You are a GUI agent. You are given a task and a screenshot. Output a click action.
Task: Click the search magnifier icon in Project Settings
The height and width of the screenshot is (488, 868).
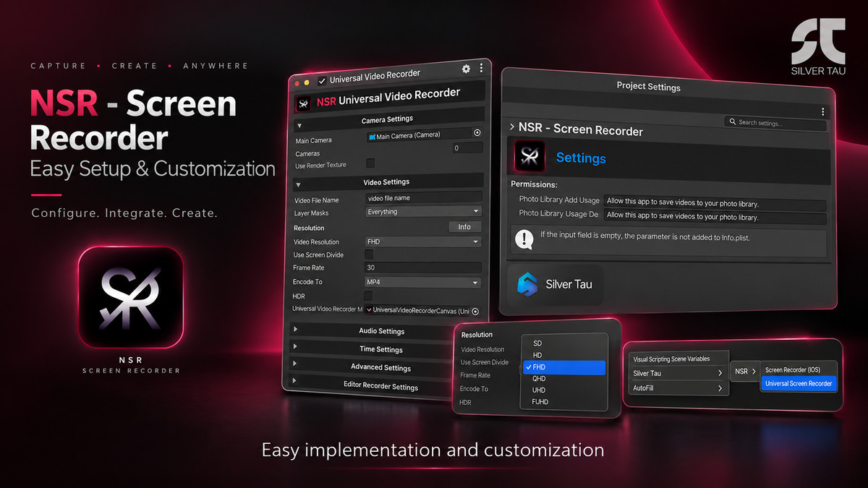point(733,122)
